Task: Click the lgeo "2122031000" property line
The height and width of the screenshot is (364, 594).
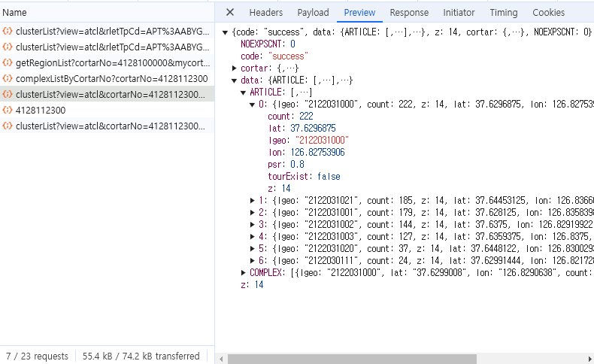Action: point(308,141)
